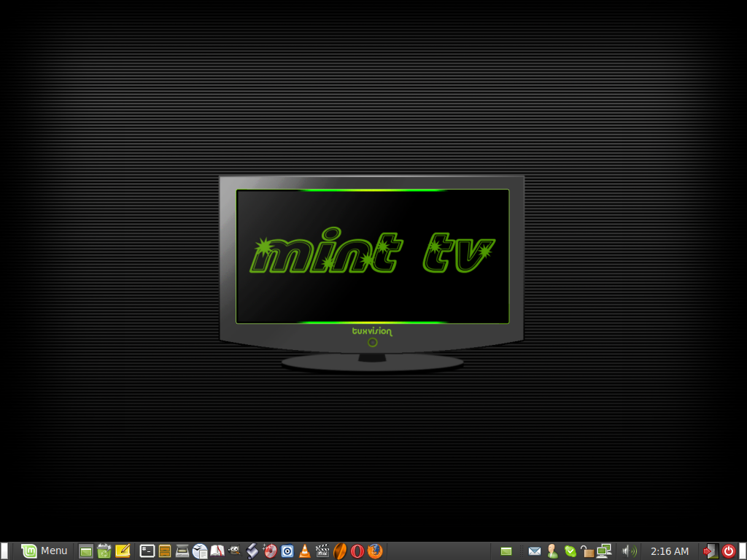The image size is (747, 560).
Task: Open the green update shield tray icon
Action: (570, 551)
